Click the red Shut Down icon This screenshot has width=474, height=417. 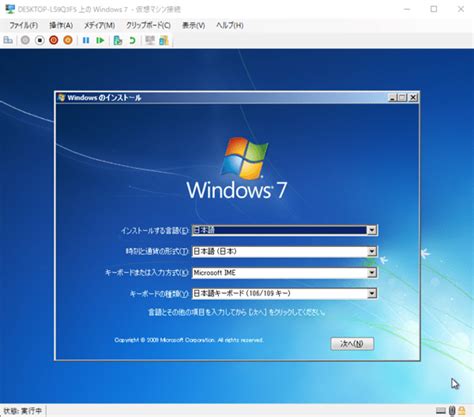tap(54, 40)
